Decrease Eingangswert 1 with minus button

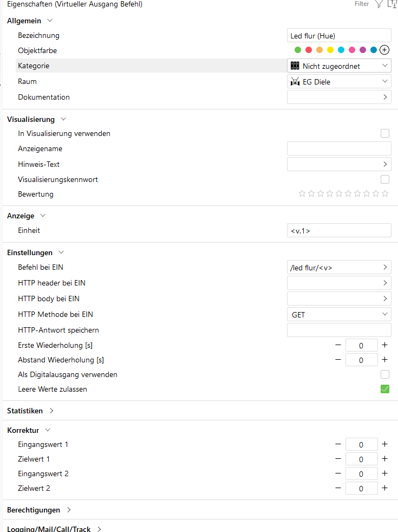coord(338,444)
